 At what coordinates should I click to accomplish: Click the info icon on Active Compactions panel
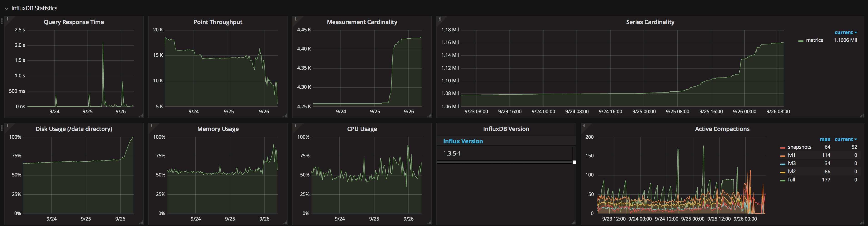coord(584,126)
